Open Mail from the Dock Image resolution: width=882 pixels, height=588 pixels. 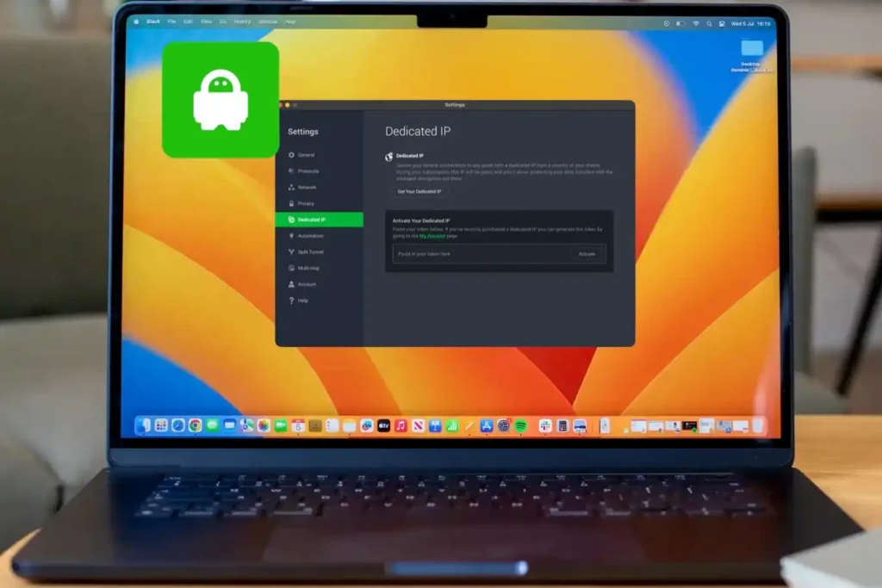229,425
